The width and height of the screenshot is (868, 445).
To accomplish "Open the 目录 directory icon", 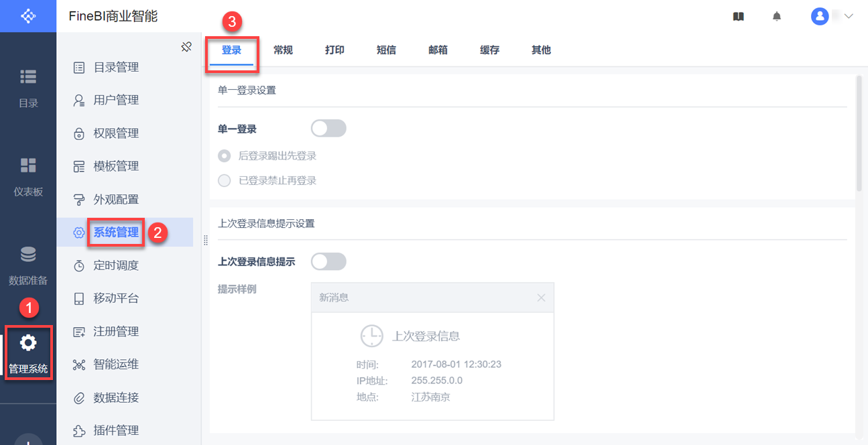I will pos(28,77).
